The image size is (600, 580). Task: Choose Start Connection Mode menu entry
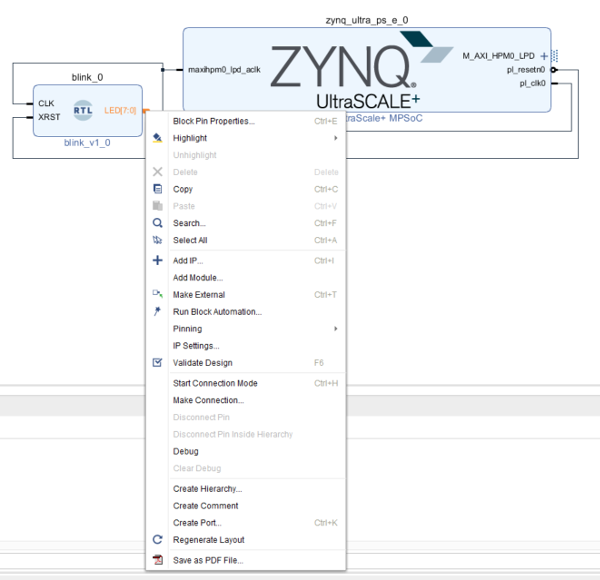click(214, 383)
